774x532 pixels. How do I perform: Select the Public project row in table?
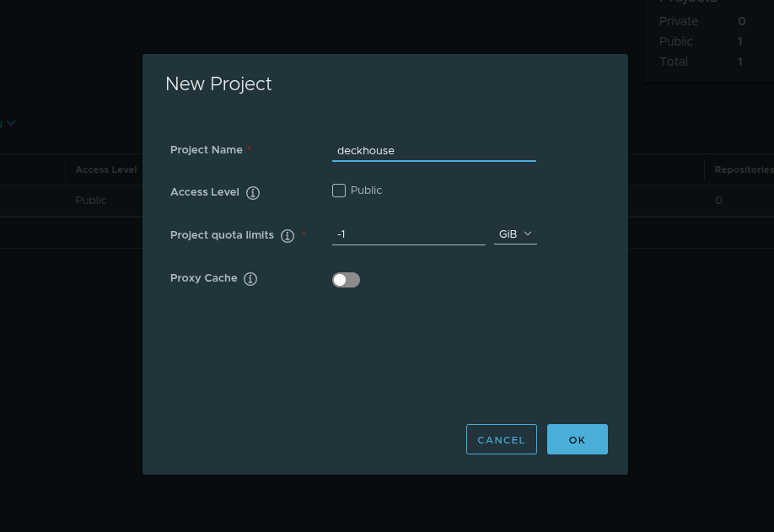click(x=89, y=201)
